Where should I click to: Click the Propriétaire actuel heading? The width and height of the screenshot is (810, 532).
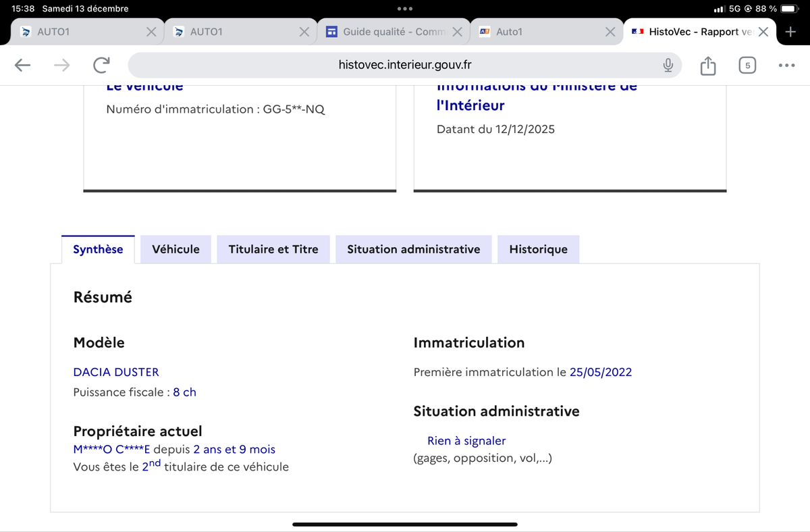138,431
